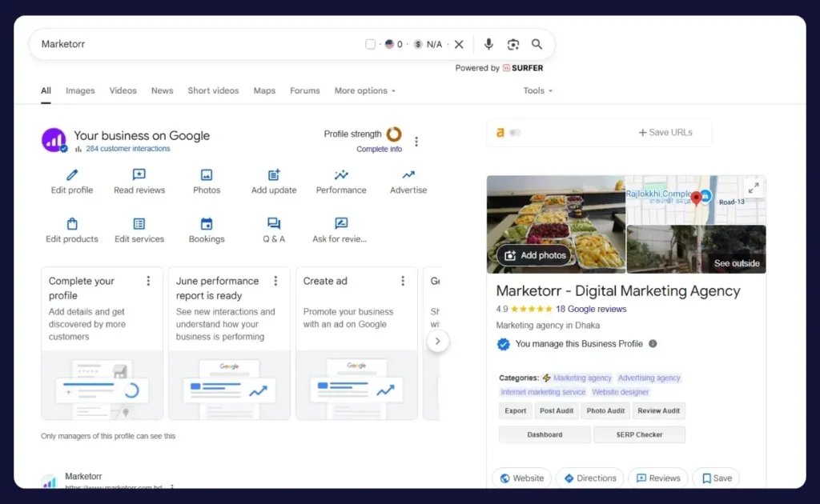Click the Advertising agency category tag
Image resolution: width=820 pixels, height=504 pixels.
[x=649, y=378]
